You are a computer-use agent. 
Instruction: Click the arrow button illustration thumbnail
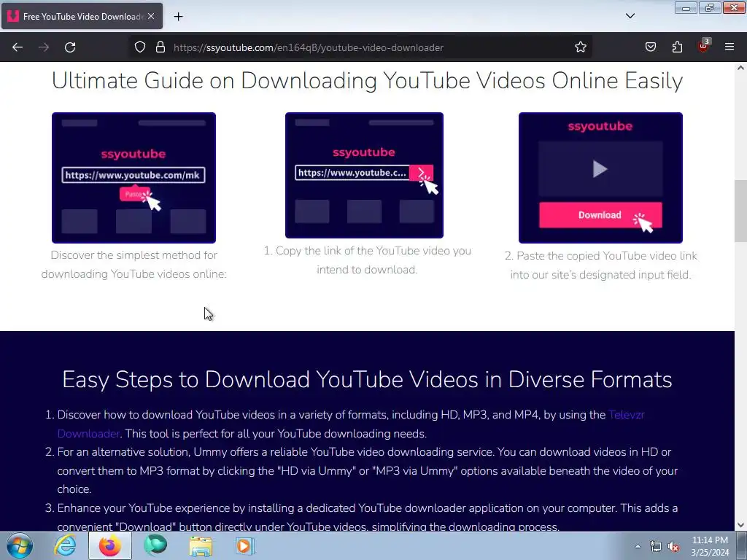click(x=365, y=175)
